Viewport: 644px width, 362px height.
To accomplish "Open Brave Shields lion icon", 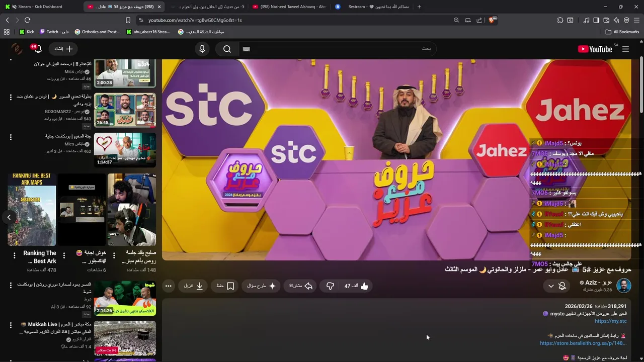I will 492,20.
